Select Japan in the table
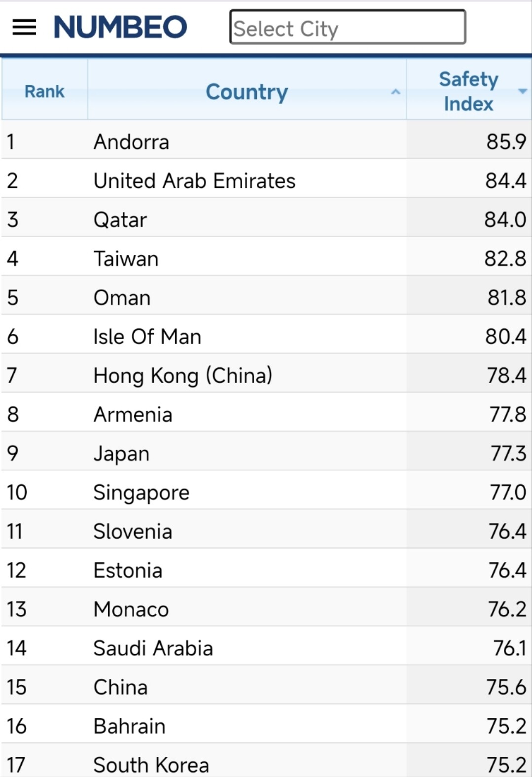Screen dimensions: 532x777 point(121,454)
